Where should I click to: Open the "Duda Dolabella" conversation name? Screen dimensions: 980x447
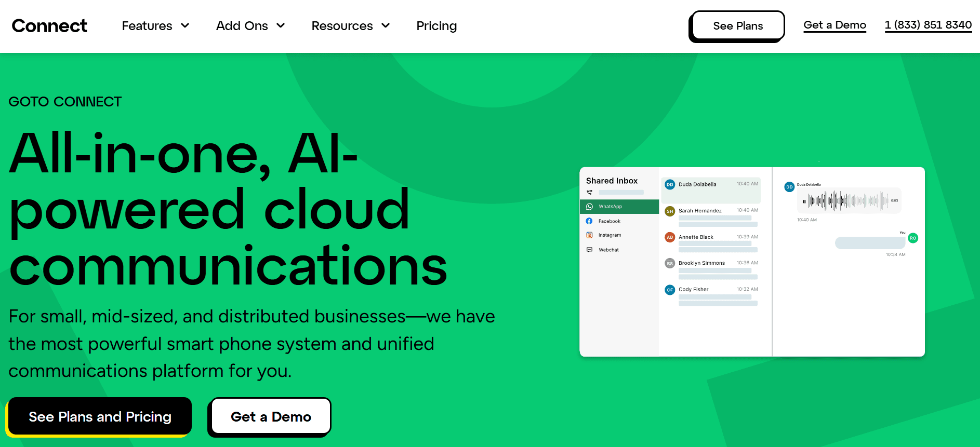click(x=697, y=184)
